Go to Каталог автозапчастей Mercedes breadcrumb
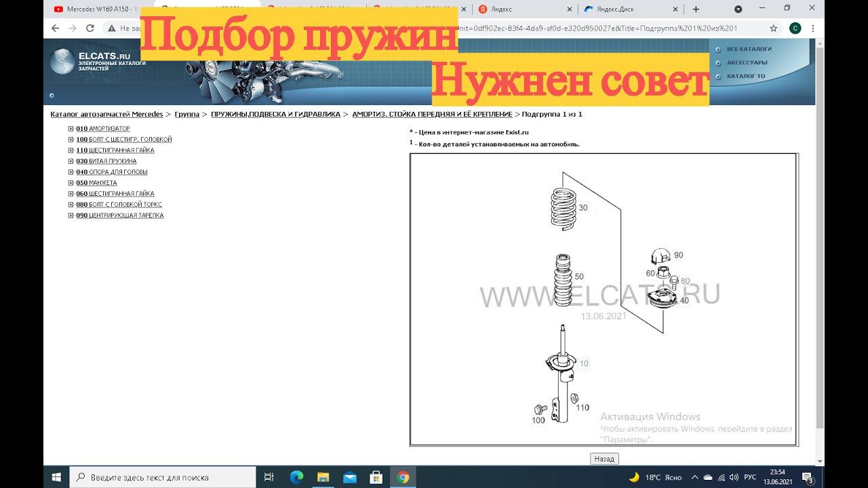 coord(106,115)
